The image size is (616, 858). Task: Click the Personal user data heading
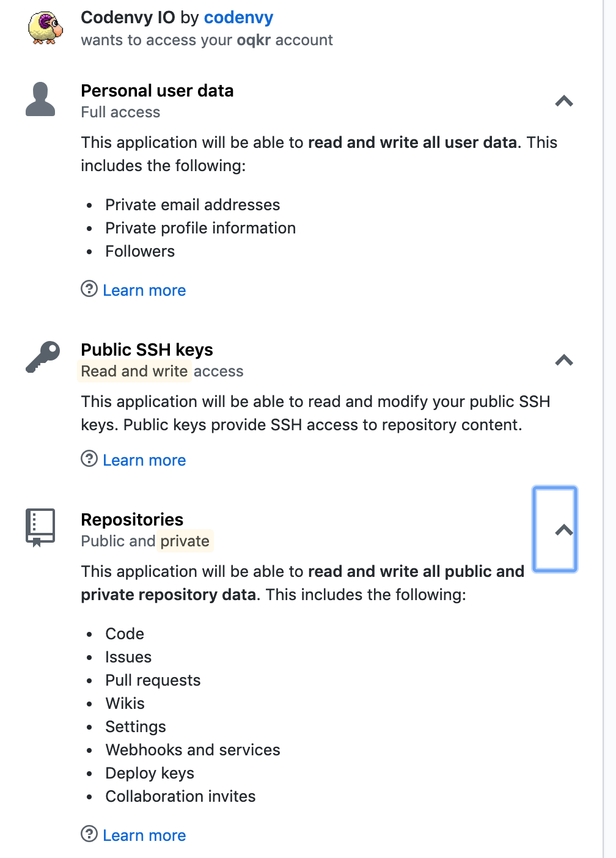157,90
